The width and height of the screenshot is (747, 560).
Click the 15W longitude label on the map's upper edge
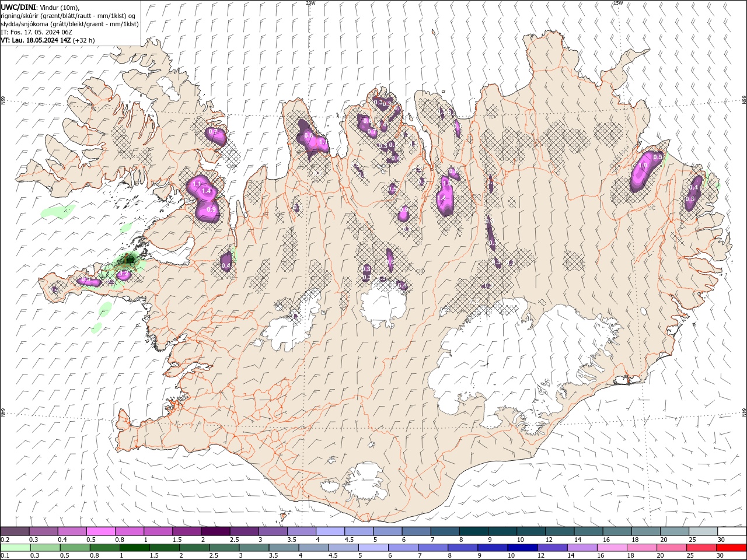click(618, 3)
